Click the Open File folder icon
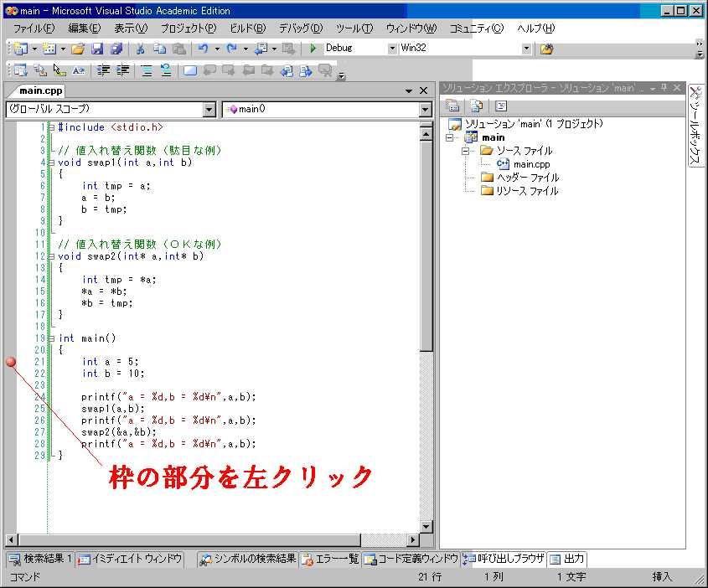 tap(78, 49)
